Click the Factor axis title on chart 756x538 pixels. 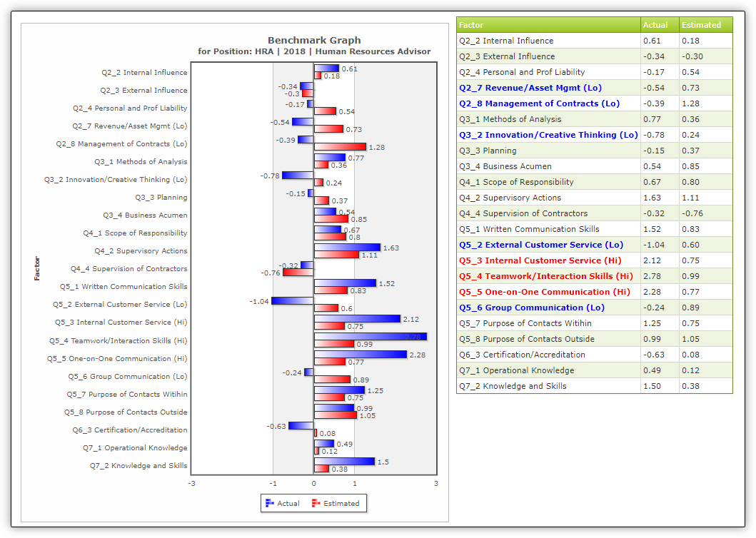tap(37, 268)
